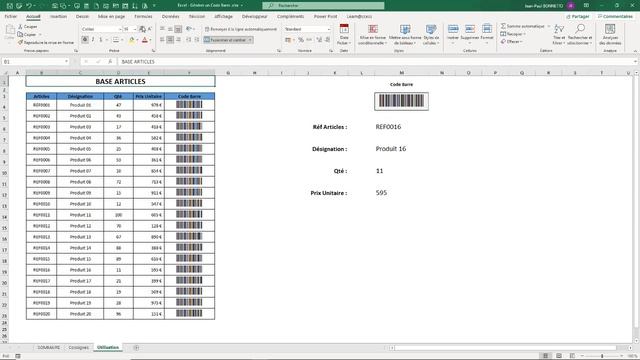Add a new sheet with plus button
640x360 pixels.
pos(136,347)
